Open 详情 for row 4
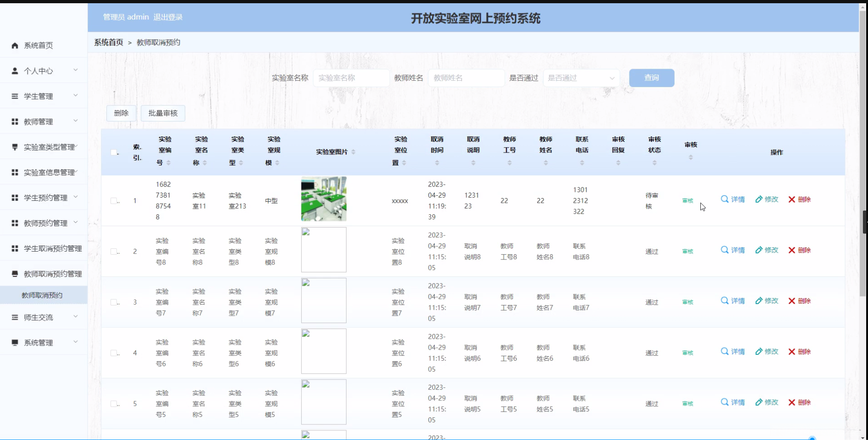Viewport: 868px width, 440px height. click(733, 351)
